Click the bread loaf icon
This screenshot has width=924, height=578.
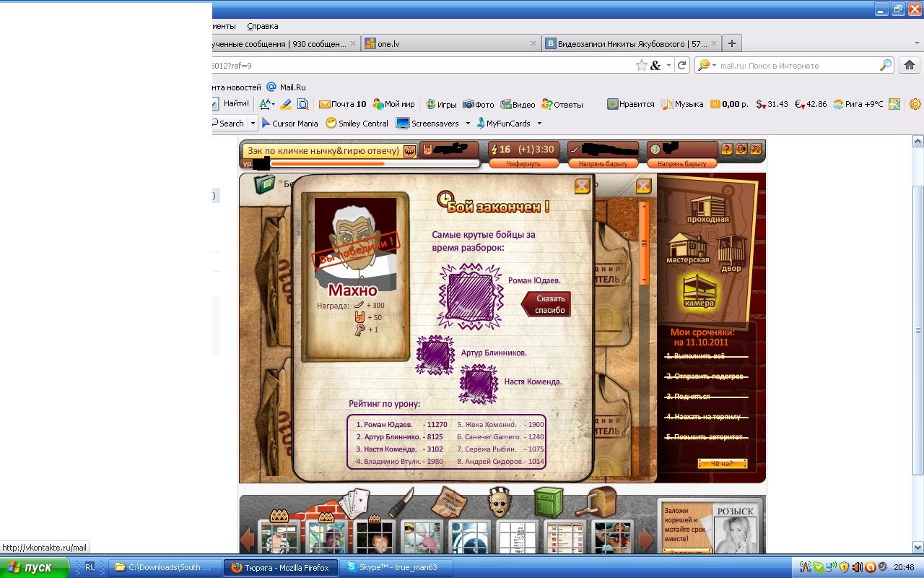pos(601,501)
